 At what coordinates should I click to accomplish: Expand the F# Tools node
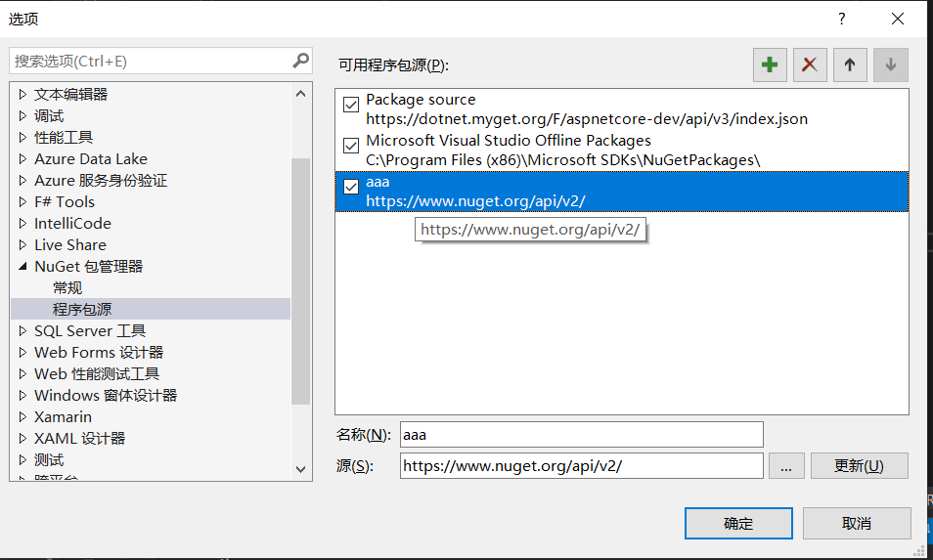(x=22, y=201)
